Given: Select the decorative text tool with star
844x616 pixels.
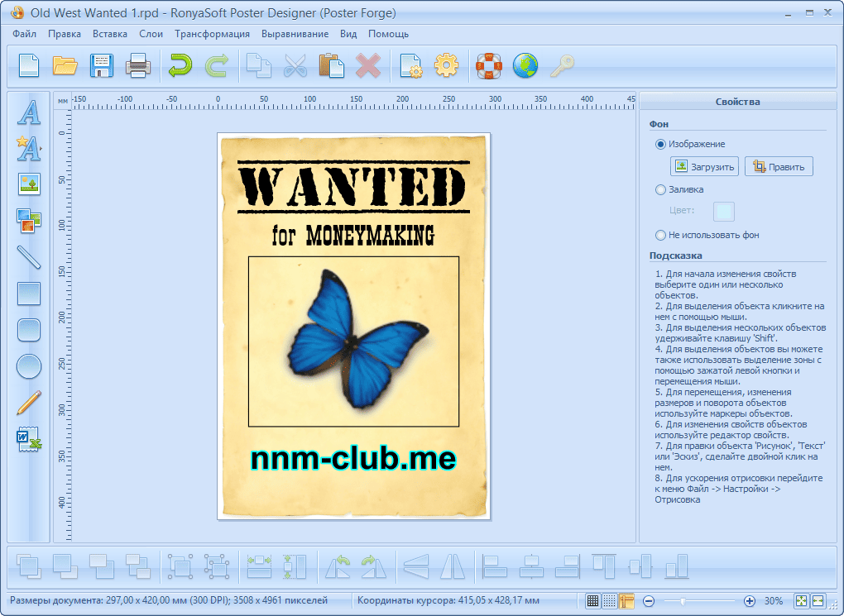Looking at the screenshot, I should point(29,148).
